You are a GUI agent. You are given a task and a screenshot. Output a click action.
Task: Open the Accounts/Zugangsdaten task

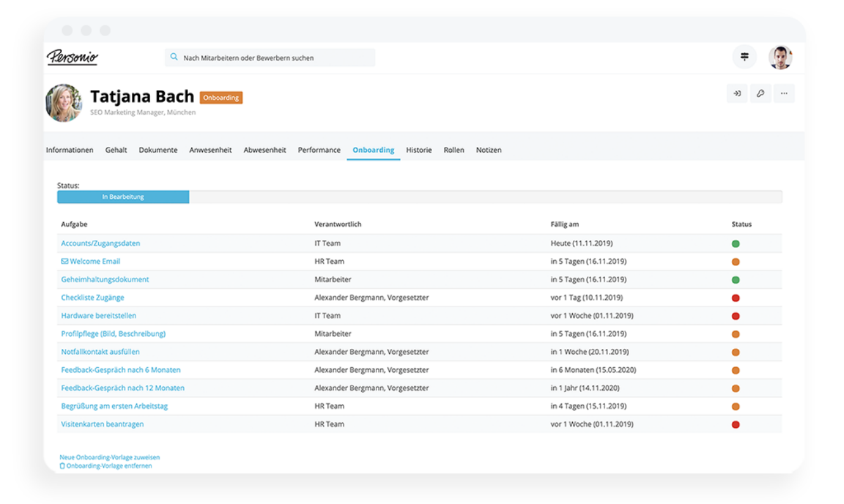point(101,244)
